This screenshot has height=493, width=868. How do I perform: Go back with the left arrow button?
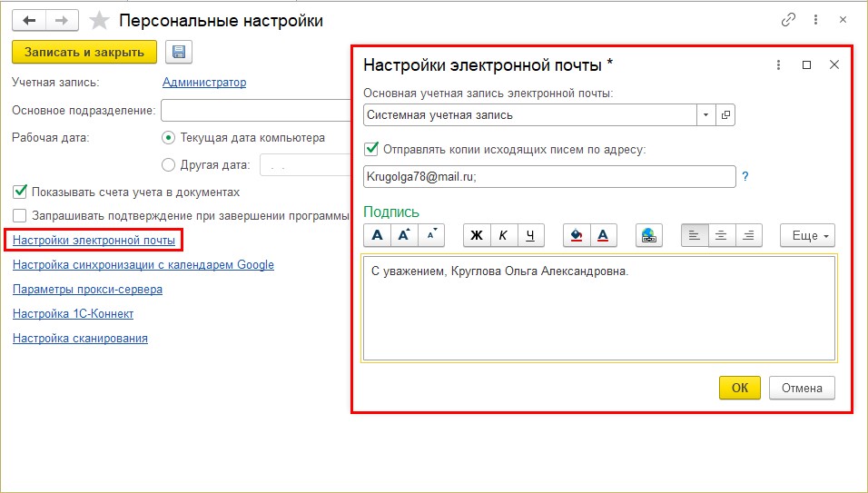[29, 21]
